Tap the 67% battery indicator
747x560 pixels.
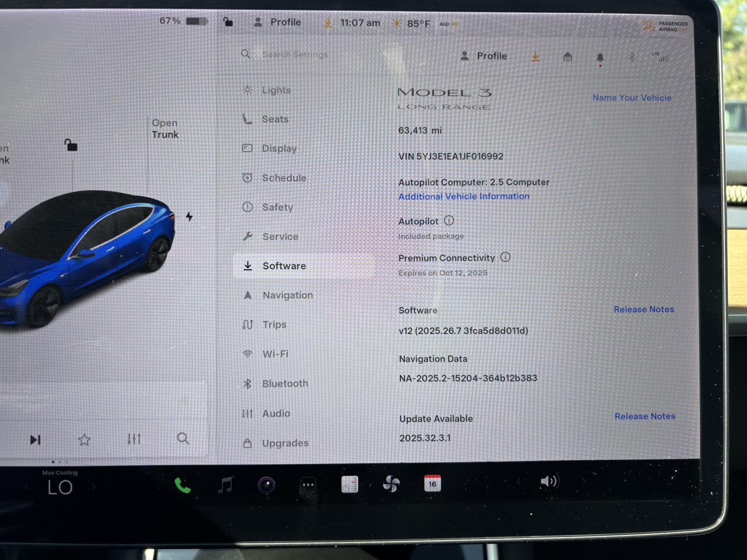pos(183,21)
